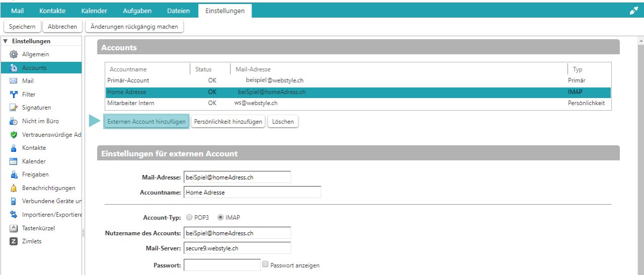Screen dimensions: 644x275
Task: Click the Zimlets Z icon
Action: point(14,241)
